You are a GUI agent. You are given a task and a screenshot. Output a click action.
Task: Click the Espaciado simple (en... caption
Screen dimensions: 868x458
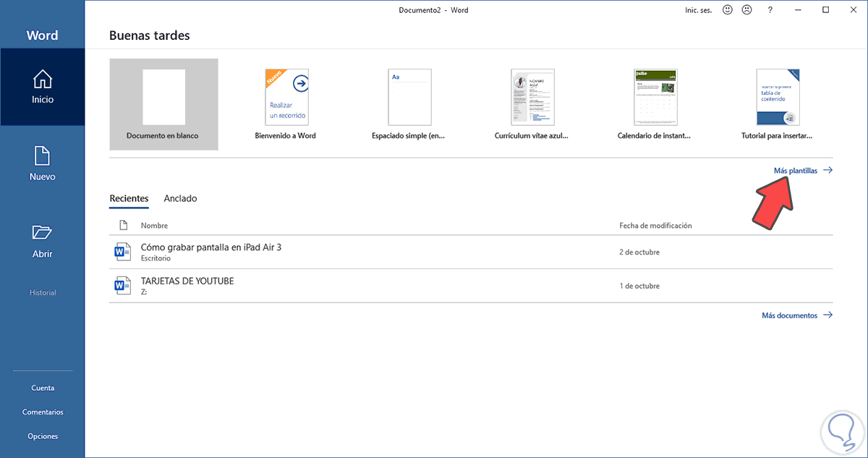click(409, 135)
